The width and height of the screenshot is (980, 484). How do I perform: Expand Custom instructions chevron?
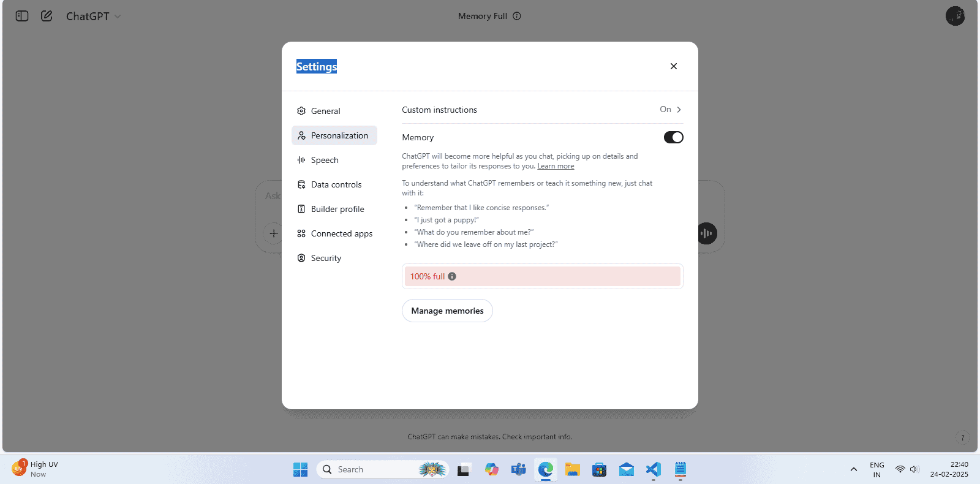coord(679,110)
